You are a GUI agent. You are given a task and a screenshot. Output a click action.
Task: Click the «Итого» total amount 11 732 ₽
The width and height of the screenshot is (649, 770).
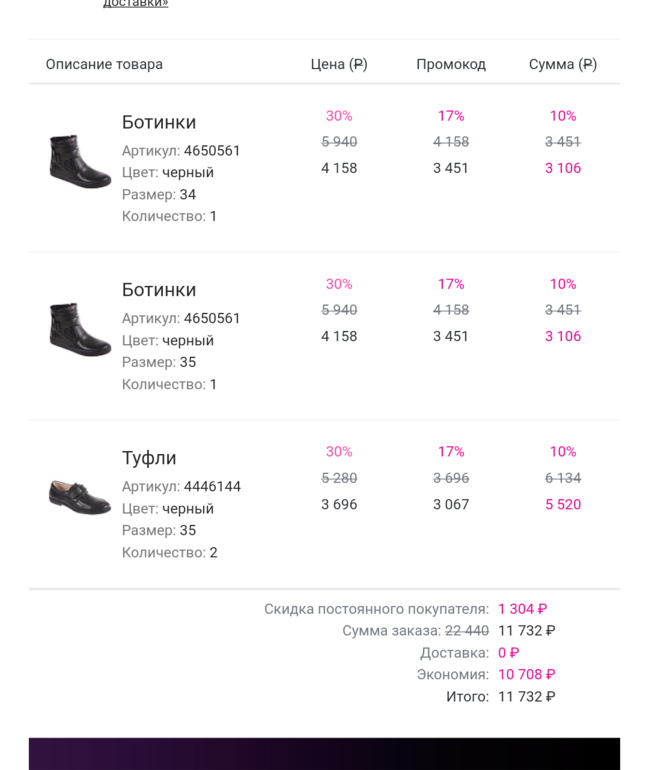(x=526, y=696)
